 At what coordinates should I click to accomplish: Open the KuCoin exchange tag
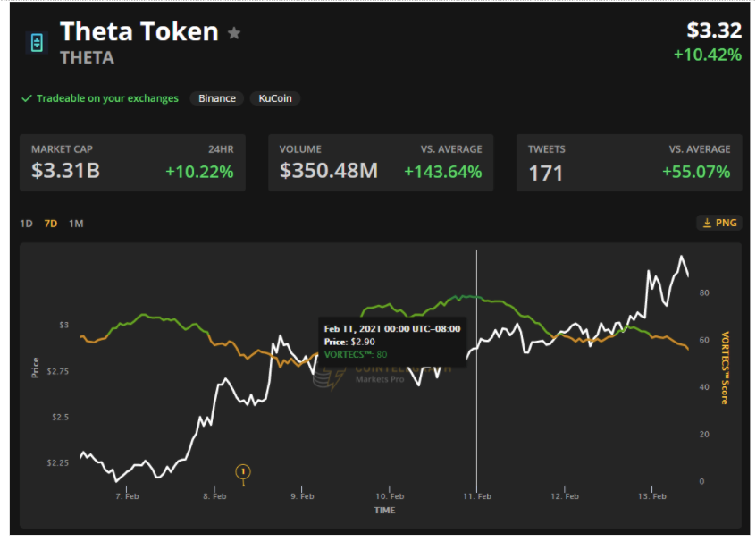tap(275, 98)
